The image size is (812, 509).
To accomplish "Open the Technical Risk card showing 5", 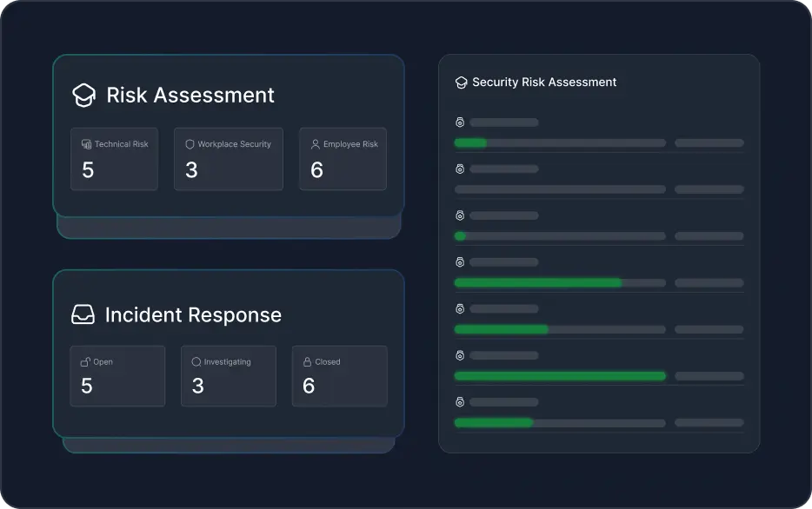I will [114, 159].
